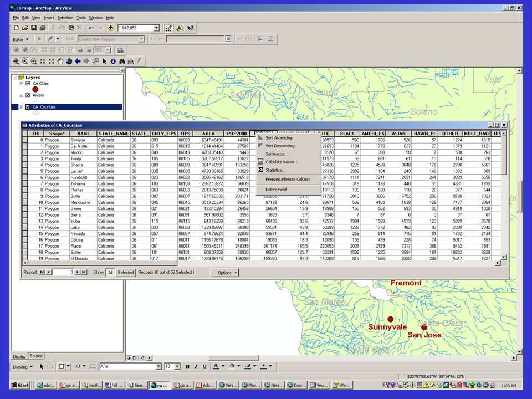Click the Sketch pencil tool

(x=50, y=39)
